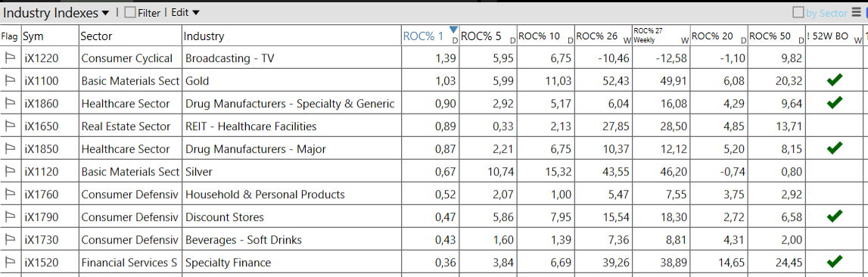Image resolution: width=868 pixels, height=277 pixels.
Task: Toggle sort arrow on ROC% 1 column
Action: 453,30
